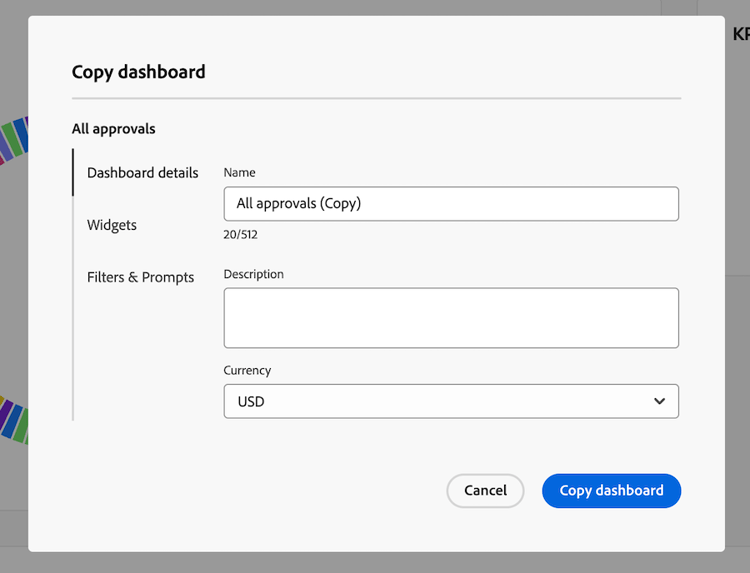The width and height of the screenshot is (750, 573).
Task: Switch to the Widgets section
Action: coord(112,225)
